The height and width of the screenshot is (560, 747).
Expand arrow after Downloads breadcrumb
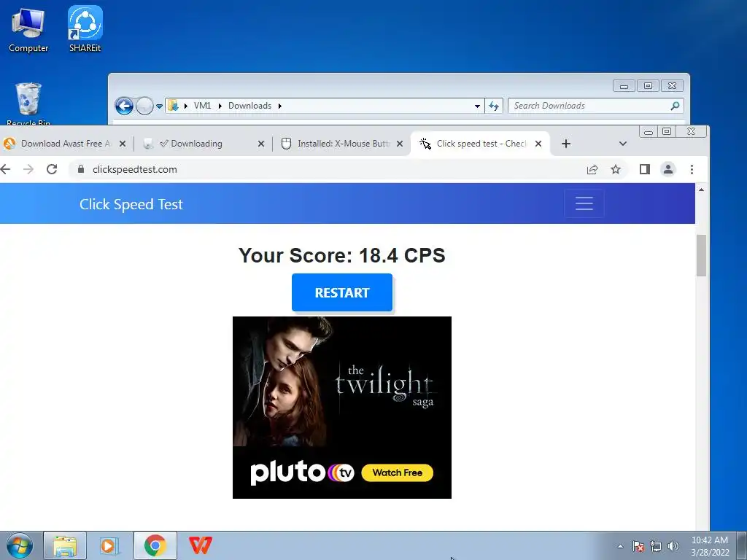[x=280, y=106]
